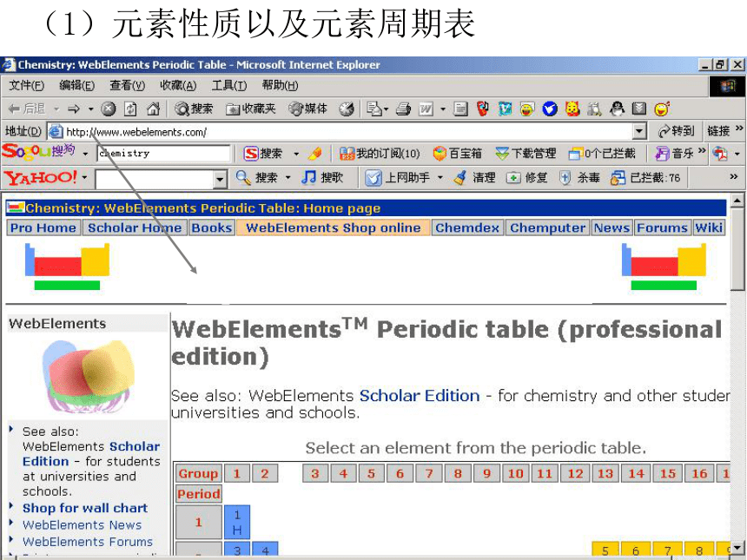Screen dimensions: 747x560
Task: Open the Sogou 搜索 button dropdown
Action: (x=296, y=154)
